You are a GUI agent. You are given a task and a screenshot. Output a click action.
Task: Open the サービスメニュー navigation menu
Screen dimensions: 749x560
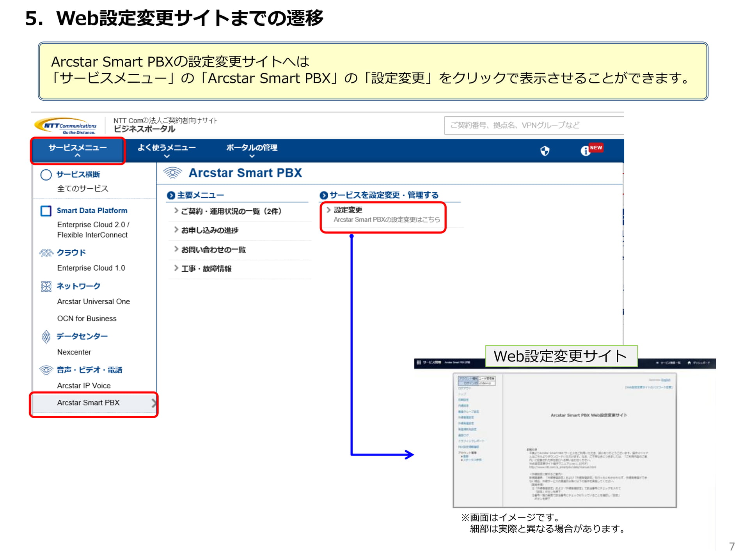(x=78, y=151)
